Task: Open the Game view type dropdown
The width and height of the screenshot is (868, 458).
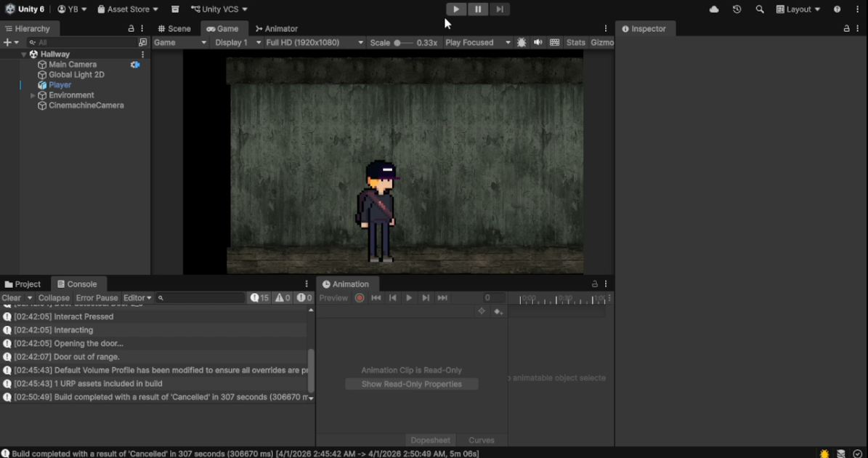Action: [180, 43]
